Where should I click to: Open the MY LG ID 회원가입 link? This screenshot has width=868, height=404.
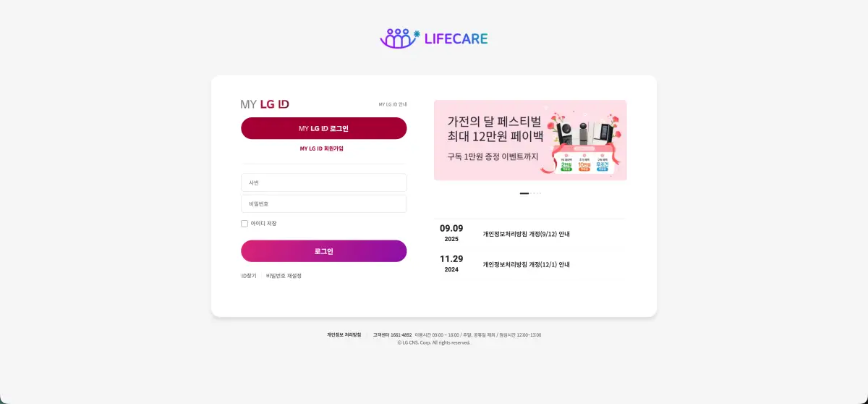(322, 148)
